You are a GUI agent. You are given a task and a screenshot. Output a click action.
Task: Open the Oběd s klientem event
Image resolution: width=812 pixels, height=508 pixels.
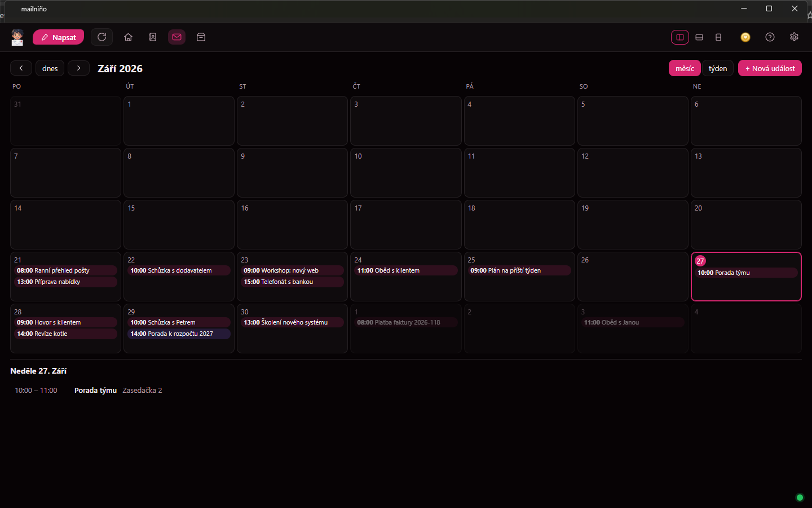point(405,271)
